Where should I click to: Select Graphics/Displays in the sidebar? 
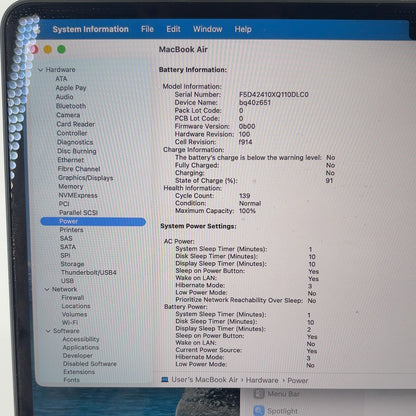click(x=86, y=178)
